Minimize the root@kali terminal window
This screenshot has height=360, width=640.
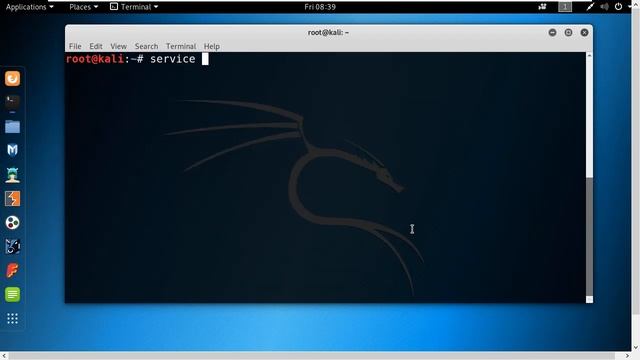click(552, 33)
